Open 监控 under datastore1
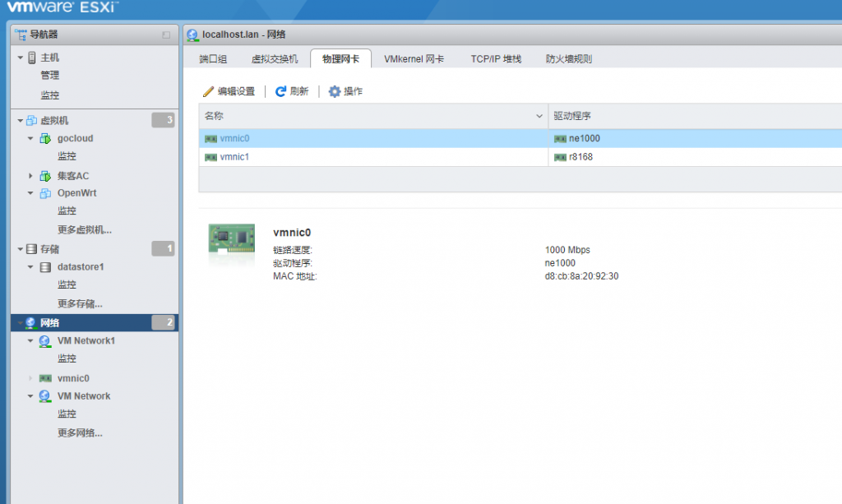The image size is (842, 504). point(67,284)
